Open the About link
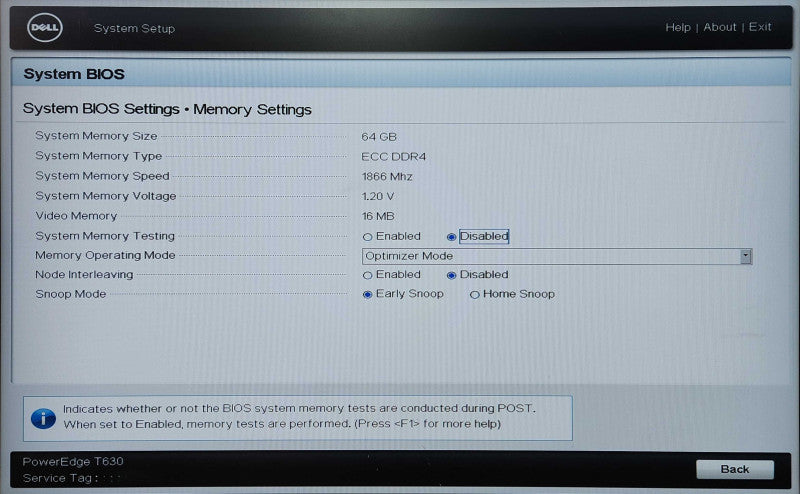This screenshot has height=494, width=800. click(x=719, y=27)
